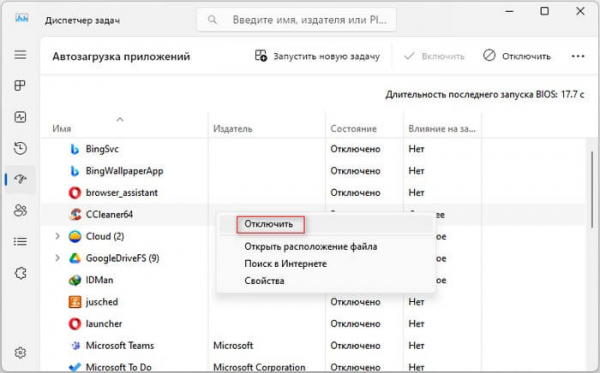Screen dimensions: 600x373
Task: Click Запустить новую задачу button
Action: point(317,56)
